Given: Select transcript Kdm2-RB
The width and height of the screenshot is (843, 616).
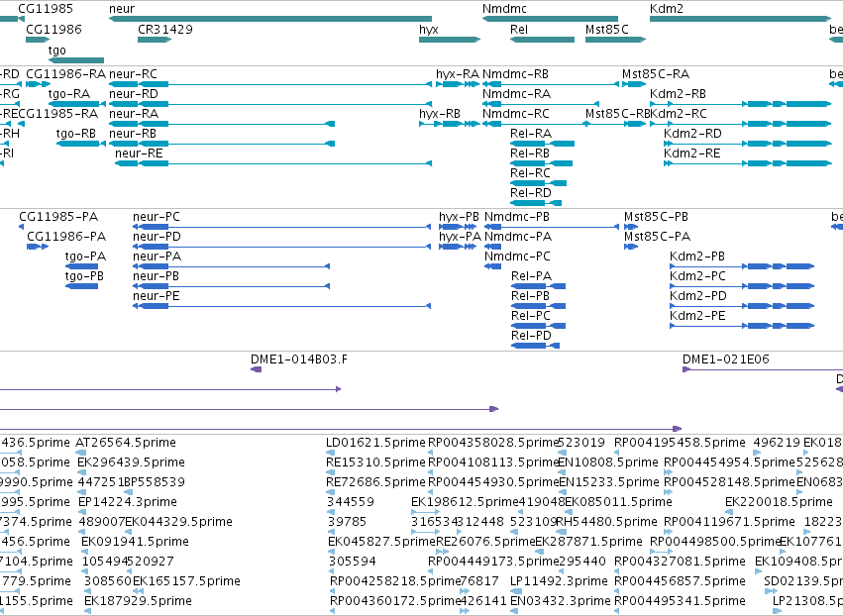Looking at the screenshot, I should [x=678, y=93].
